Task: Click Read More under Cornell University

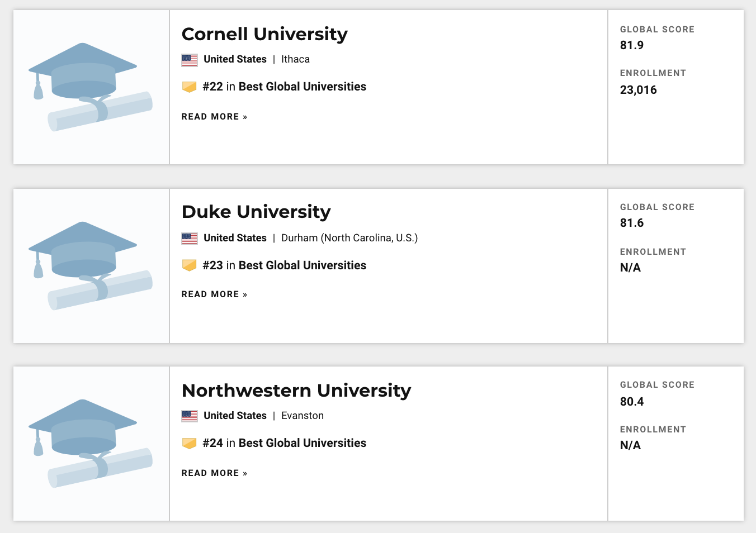Action: pos(214,117)
